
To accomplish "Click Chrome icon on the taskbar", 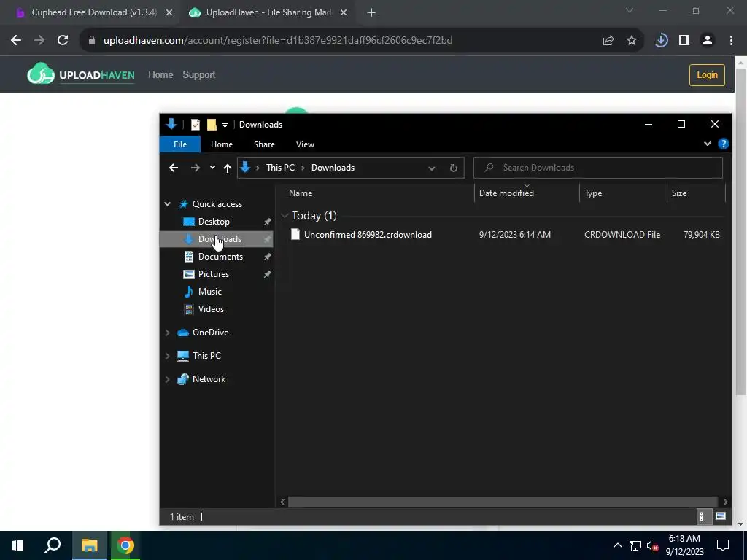I will click(x=125, y=545).
